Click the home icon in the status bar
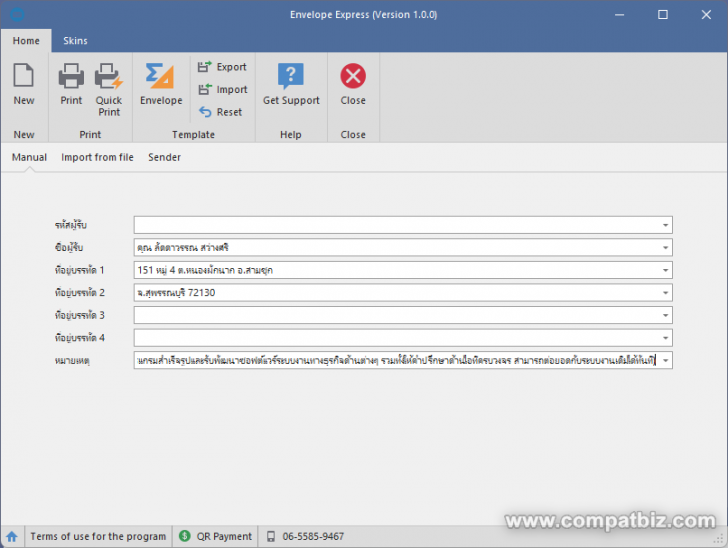Viewport: 728px width, 548px height. click(x=12, y=536)
